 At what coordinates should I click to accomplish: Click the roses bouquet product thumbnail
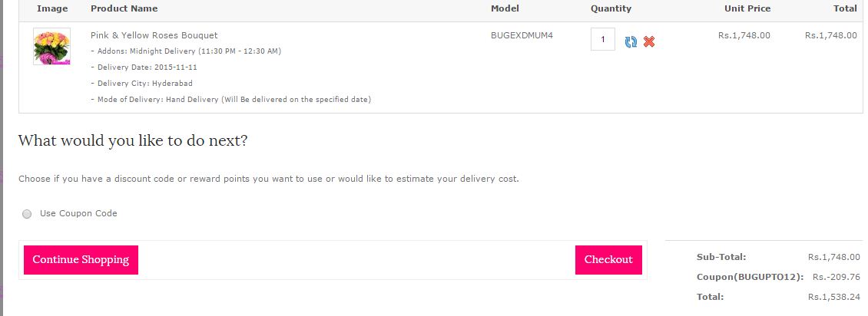click(x=52, y=47)
